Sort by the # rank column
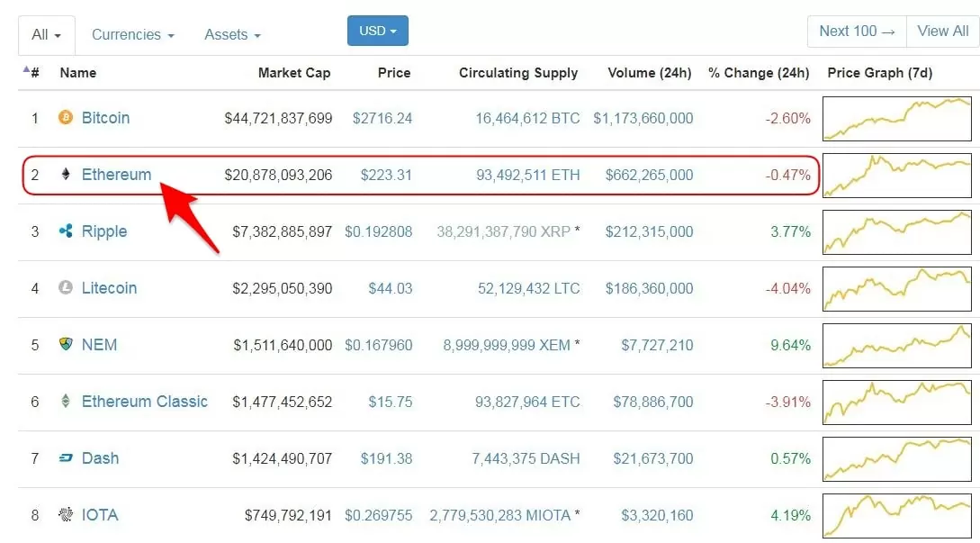Viewport: 980px width, 543px height. coord(31,73)
